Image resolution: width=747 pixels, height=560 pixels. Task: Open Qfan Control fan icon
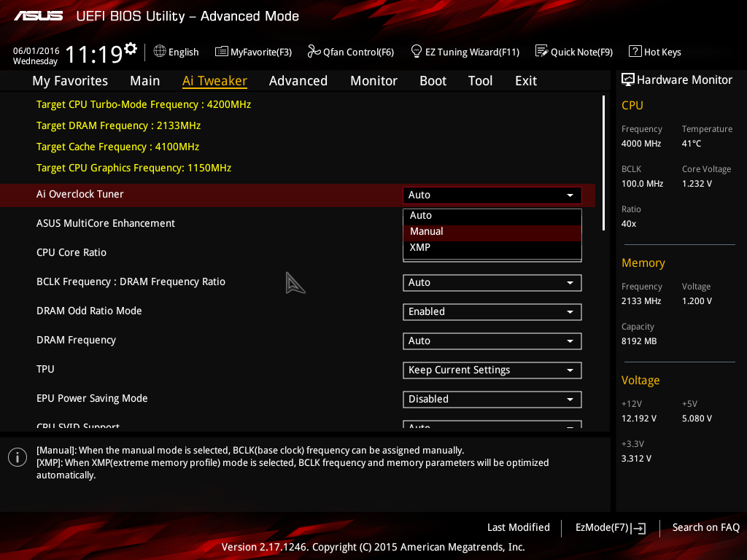click(x=314, y=51)
